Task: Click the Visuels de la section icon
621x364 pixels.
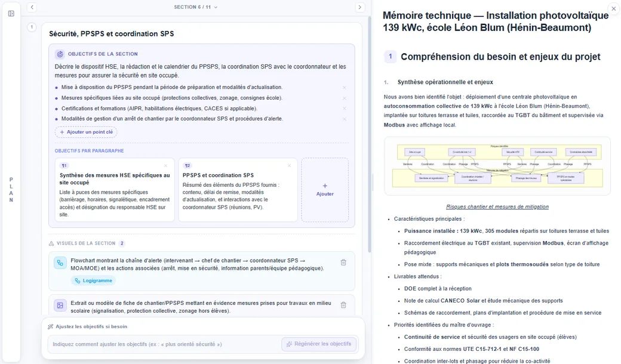Action: click(x=51, y=243)
